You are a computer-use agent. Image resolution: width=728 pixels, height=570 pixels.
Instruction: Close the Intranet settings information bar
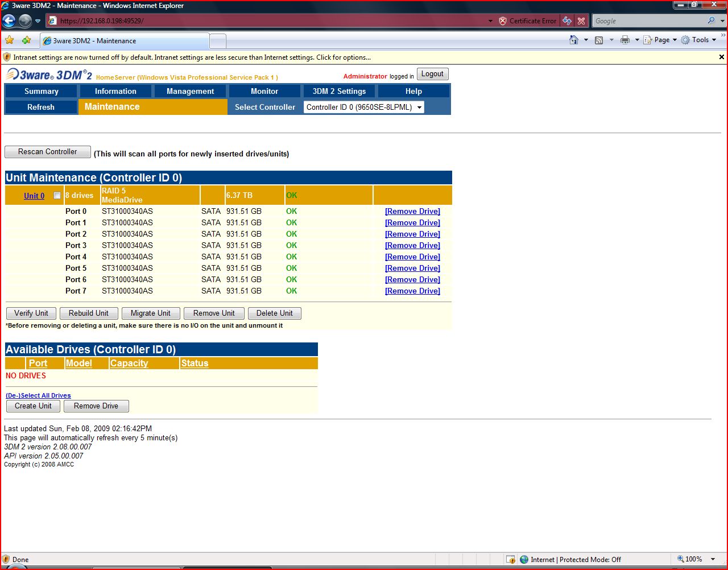click(x=722, y=57)
